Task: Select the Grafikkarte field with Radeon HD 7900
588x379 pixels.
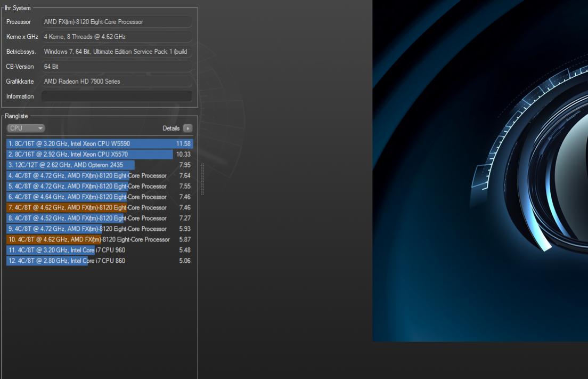Action: click(117, 82)
